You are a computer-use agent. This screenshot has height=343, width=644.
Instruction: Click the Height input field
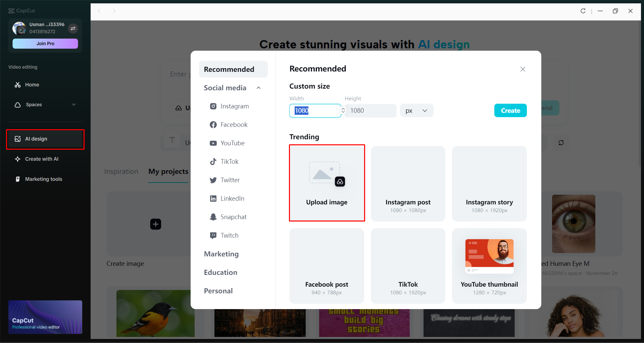pyautogui.click(x=371, y=111)
